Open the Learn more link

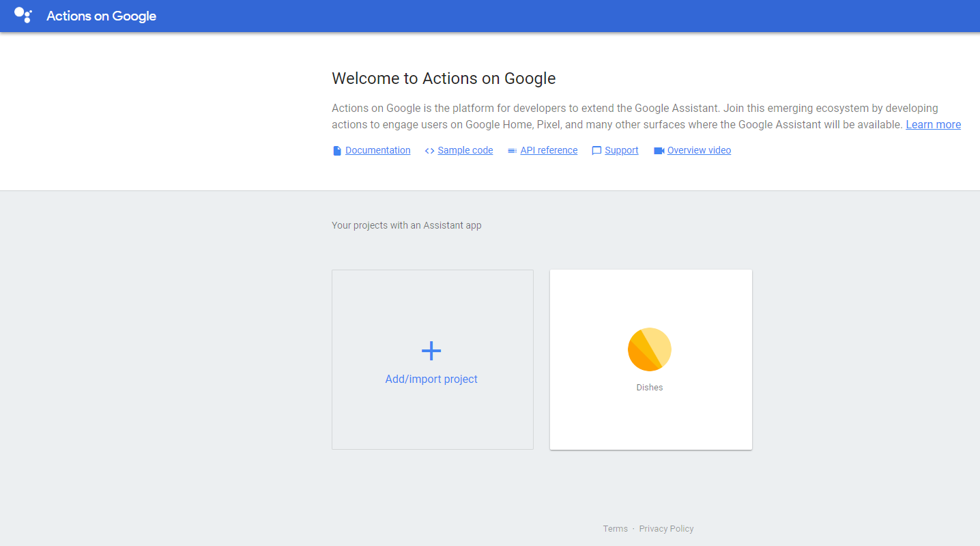pyautogui.click(x=933, y=125)
